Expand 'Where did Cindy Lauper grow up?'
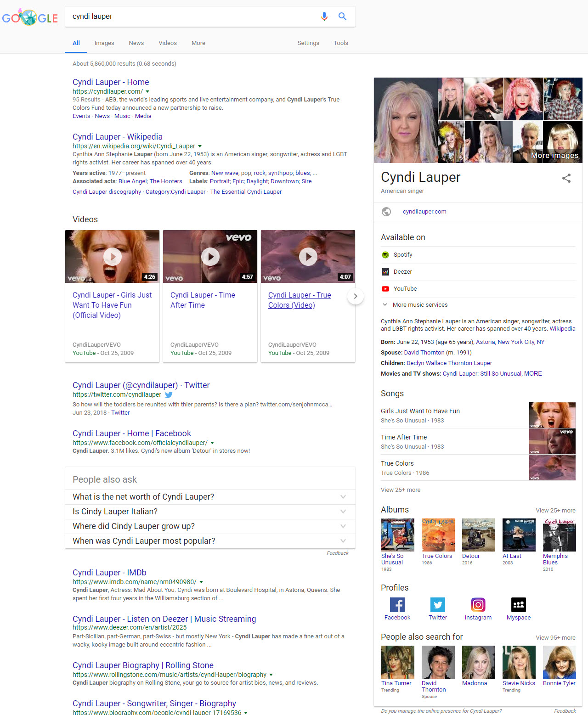The image size is (588, 715). 210,526
